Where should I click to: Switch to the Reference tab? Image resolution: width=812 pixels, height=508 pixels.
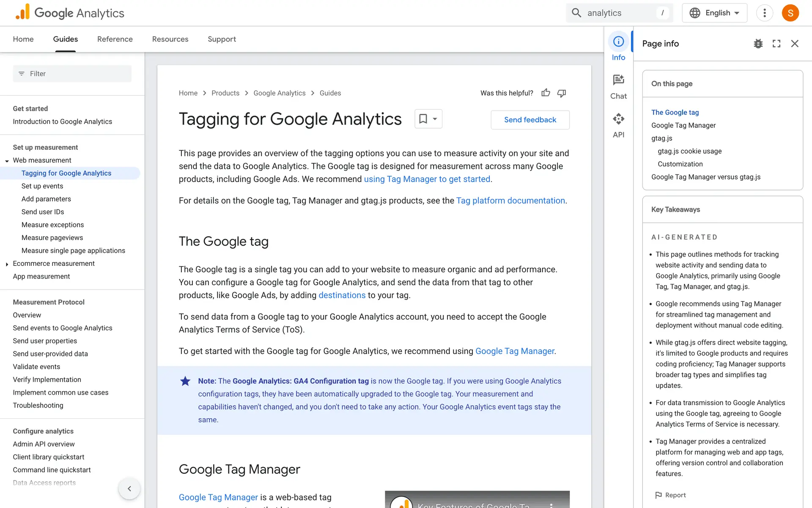115,39
